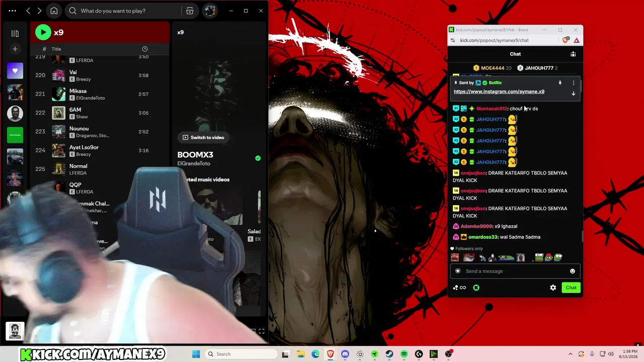The height and width of the screenshot is (362, 644).
Task: Go forward in Spotify navigation
Action: (x=39, y=11)
